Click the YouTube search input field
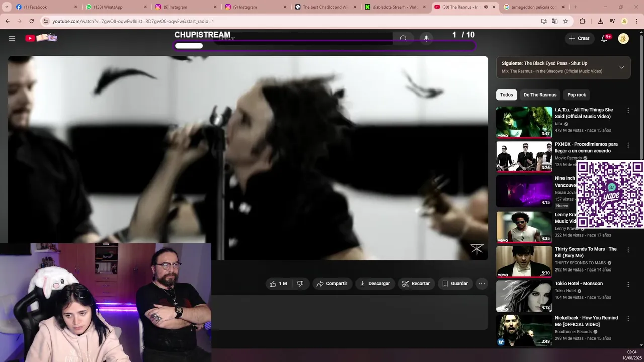Image resolution: width=644 pixels, height=362 pixels. coord(303,38)
